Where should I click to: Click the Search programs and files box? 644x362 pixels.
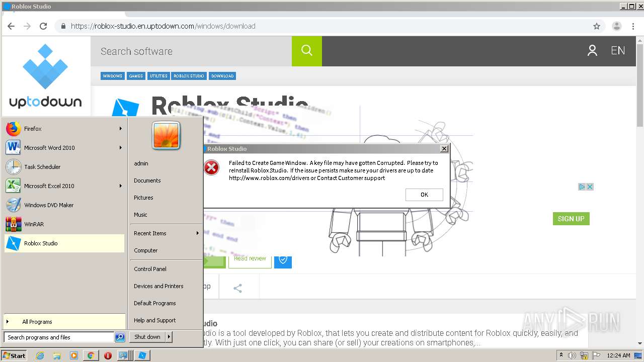click(59, 337)
